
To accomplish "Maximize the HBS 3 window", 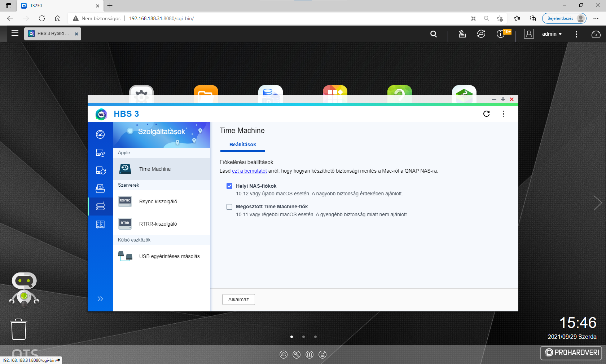I will 503,99.
